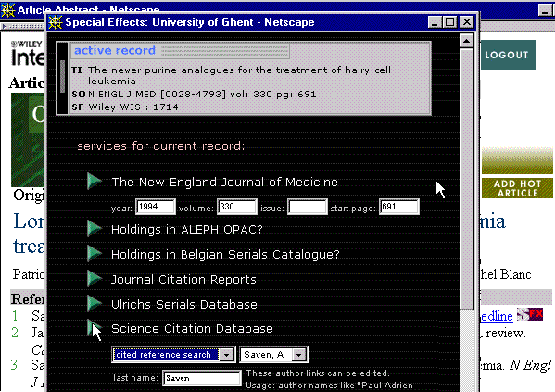Viewport: 555px width, 392px height.
Task: Click the empty issue field
Action: click(307, 207)
